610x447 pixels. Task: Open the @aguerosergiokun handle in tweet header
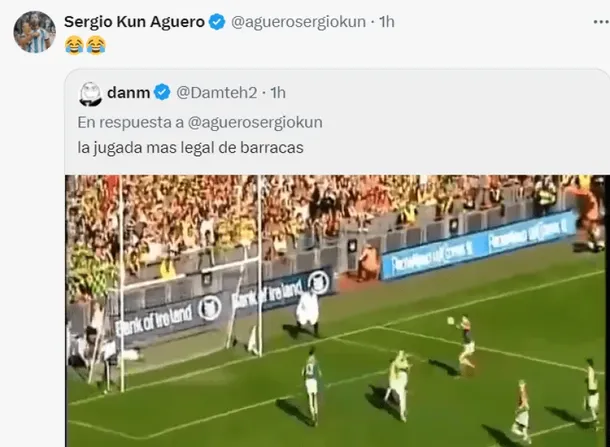tap(298, 22)
